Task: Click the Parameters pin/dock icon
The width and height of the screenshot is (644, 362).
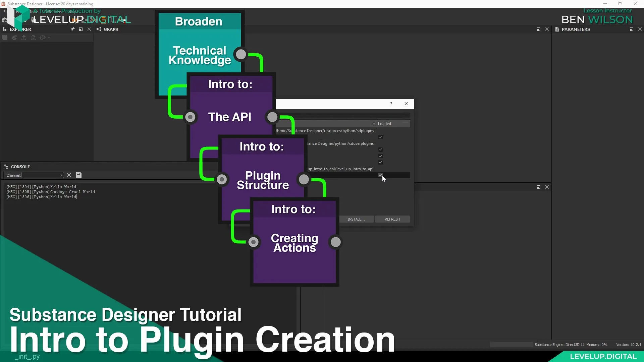Action: coord(631,29)
